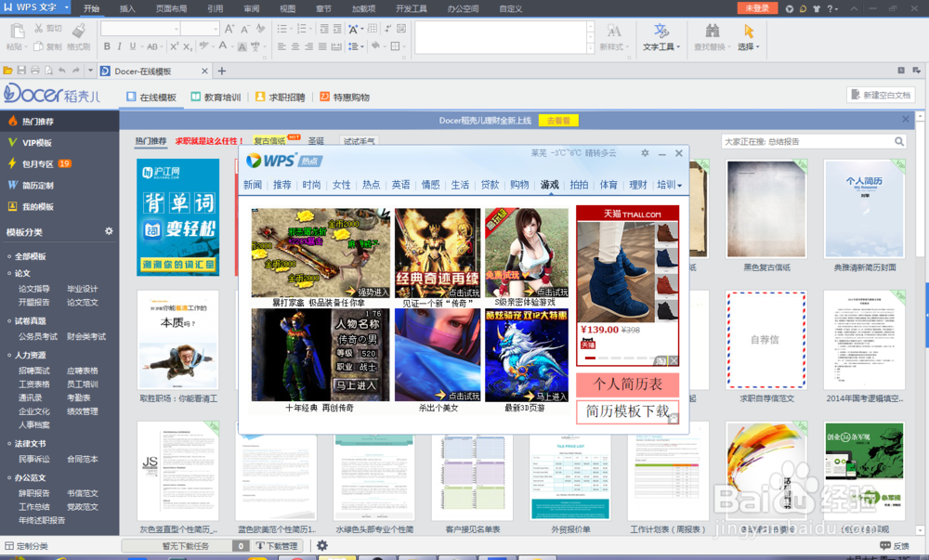
Task: Click the save disk icon in quick access bar
Action: [x=21, y=71]
